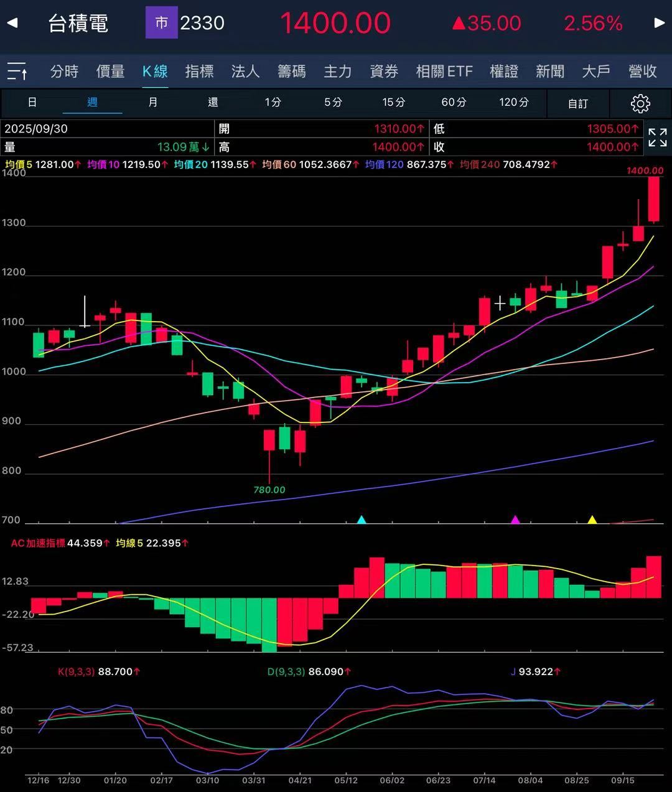Open the 相關ETF tab

444,72
